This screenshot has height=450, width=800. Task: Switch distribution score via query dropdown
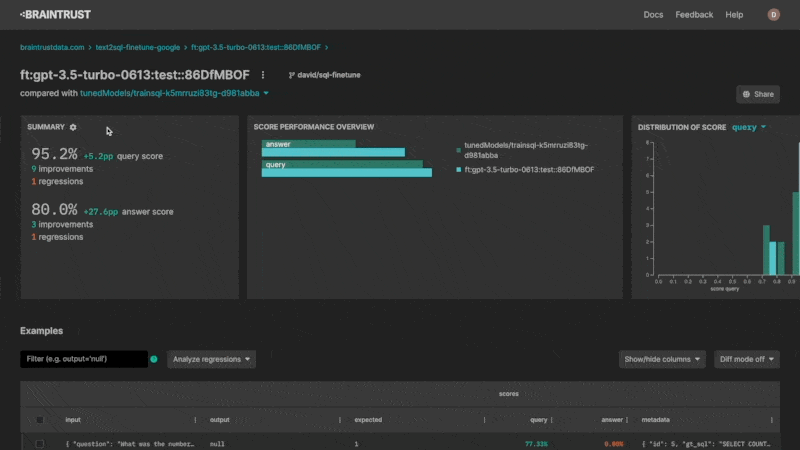(x=749, y=127)
